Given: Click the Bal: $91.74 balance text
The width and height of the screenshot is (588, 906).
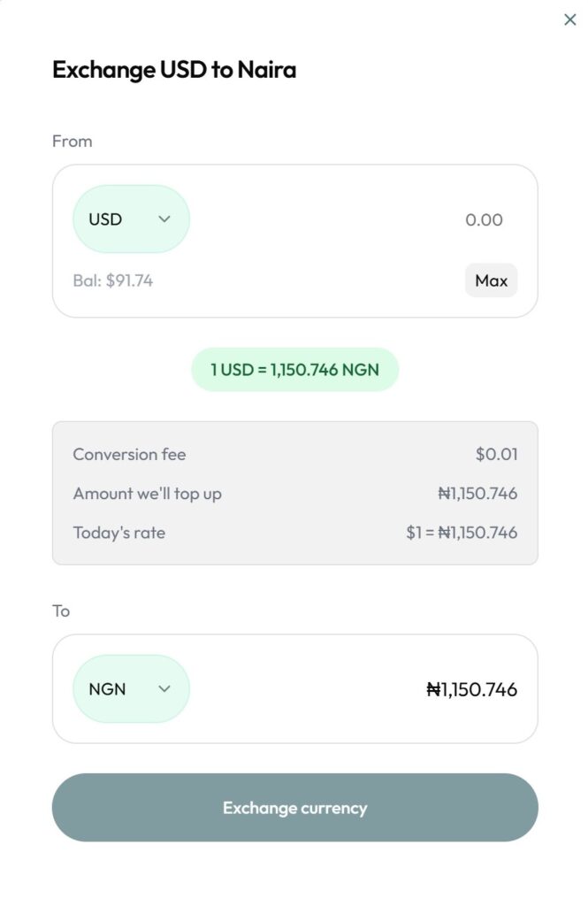Looking at the screenshot, I should click(112, 280).
